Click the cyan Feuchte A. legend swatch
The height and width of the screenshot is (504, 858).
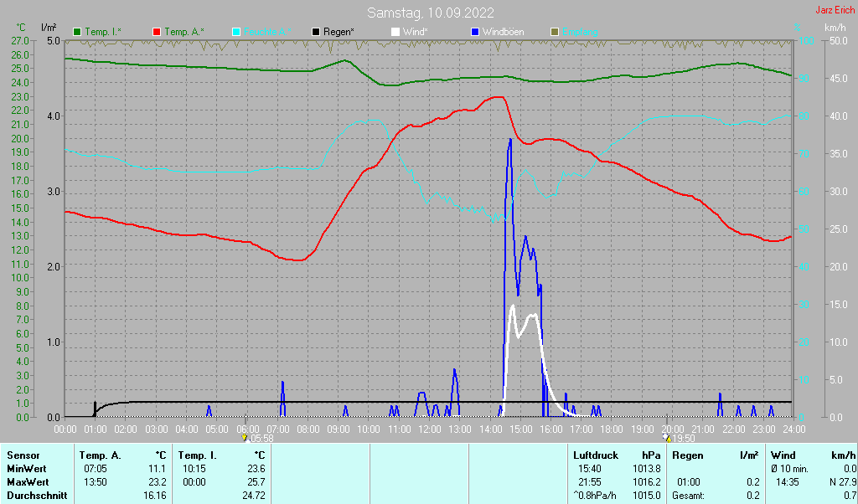point(235,33)
